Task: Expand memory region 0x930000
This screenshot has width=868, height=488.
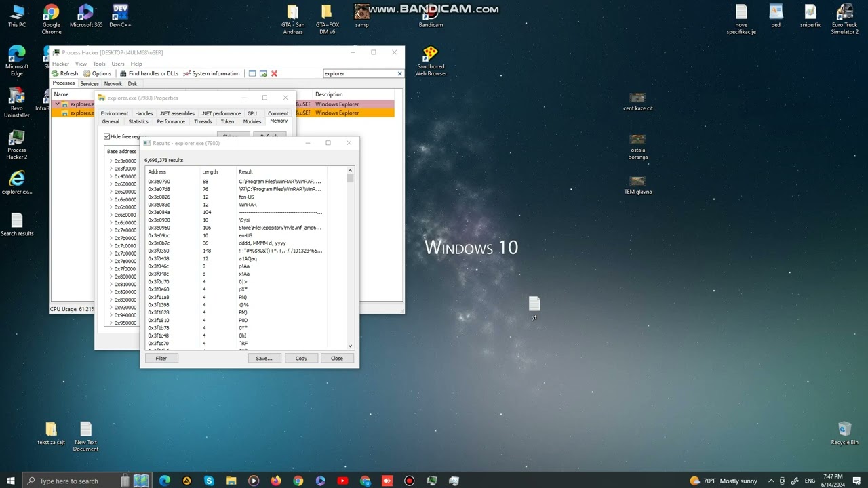Action: click(111, 308)
